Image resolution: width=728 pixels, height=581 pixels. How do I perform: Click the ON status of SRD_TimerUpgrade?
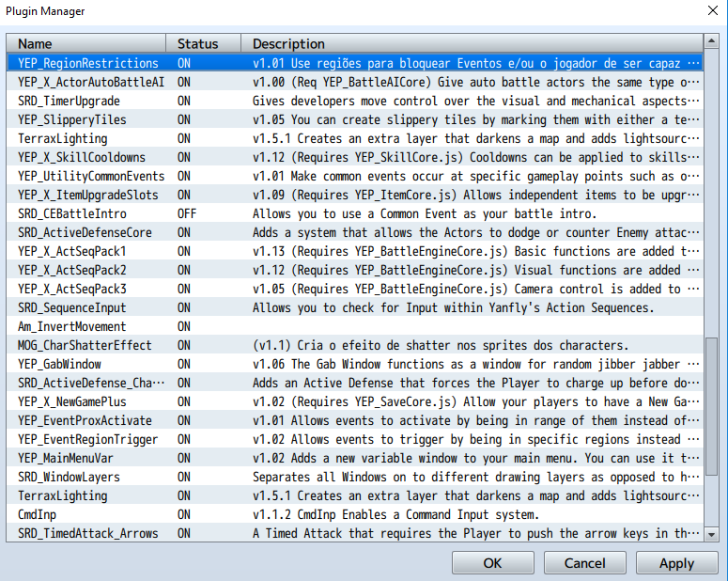point(184,101)
